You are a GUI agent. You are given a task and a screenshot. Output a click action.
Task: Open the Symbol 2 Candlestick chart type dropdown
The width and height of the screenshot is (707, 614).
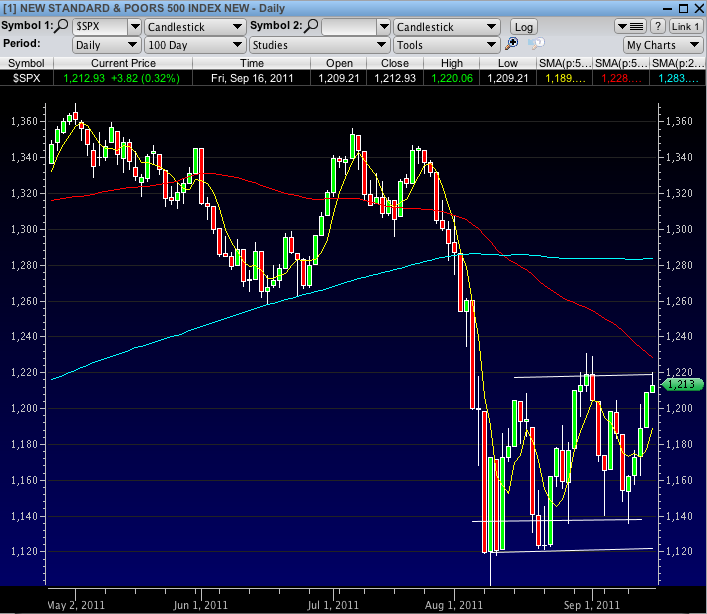point(448,27)
